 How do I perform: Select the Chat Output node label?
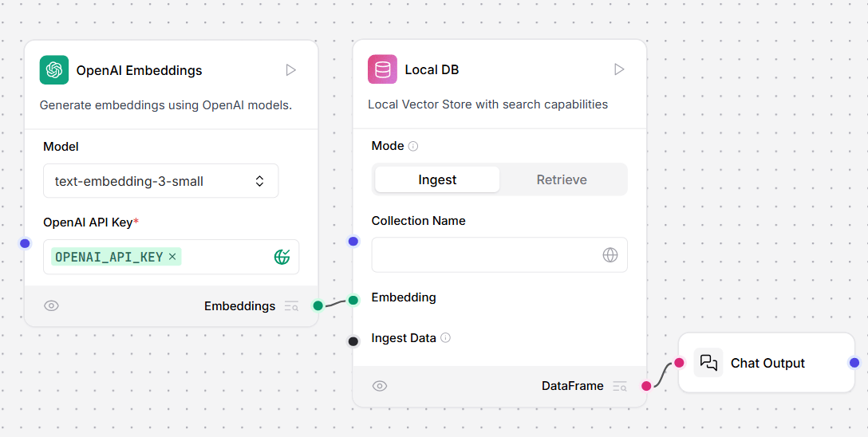pyautogui.click(x=767, y=363)
